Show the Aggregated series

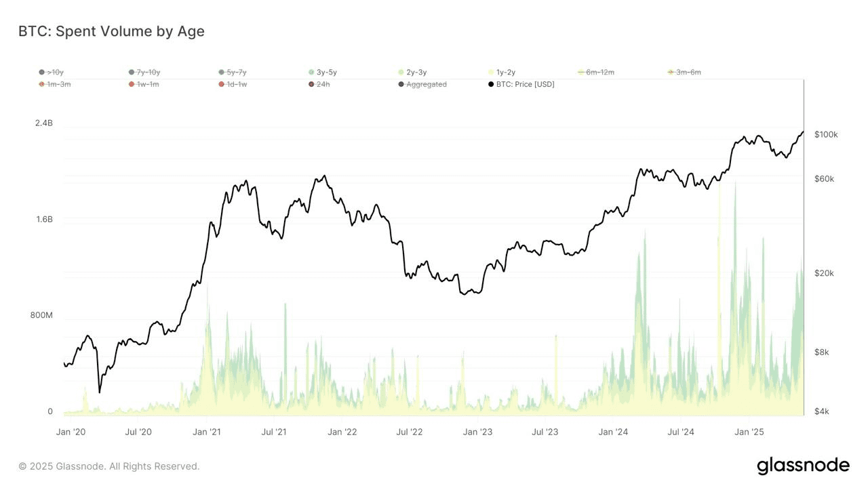422,84
